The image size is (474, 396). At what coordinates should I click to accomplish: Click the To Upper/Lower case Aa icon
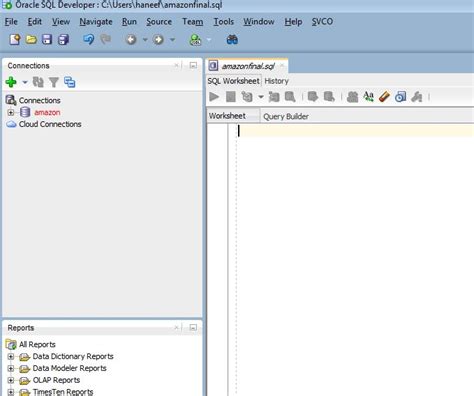[368, 97]
